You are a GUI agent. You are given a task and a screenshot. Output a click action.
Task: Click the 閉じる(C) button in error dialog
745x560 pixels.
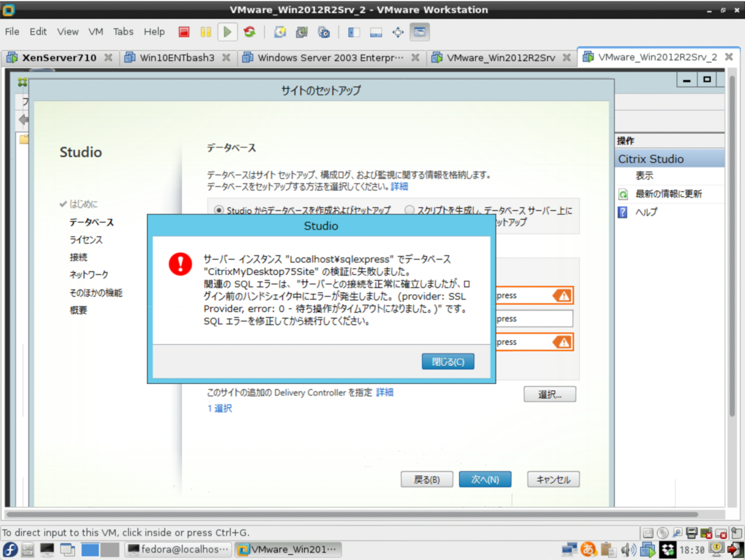(x=447, y=362)
